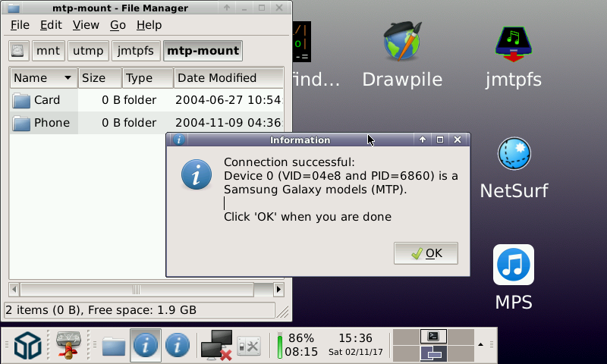The height and width of the screenshot is (364, 607).
Task: Open the MPS music player icon
Action: [x=514, y=265]
